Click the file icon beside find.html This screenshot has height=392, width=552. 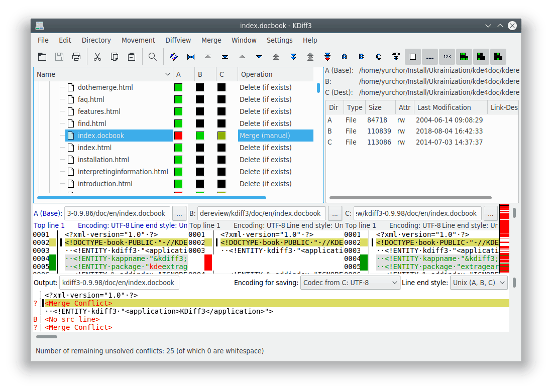click(x=71, y=123)
